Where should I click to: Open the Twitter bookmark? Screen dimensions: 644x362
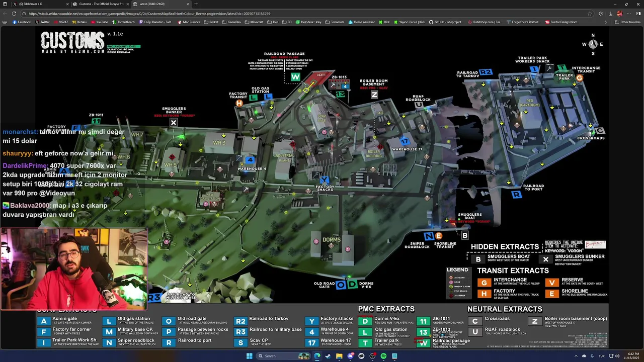pyautogui.click(x=42, y=22)
